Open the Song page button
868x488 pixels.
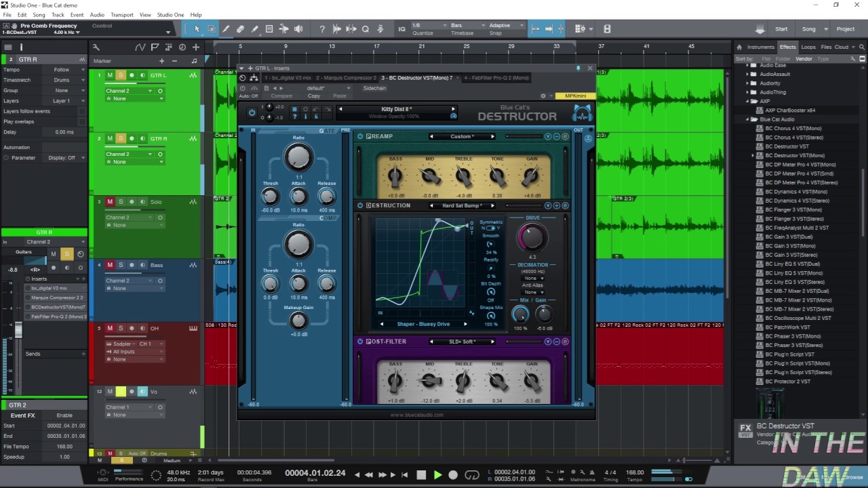pyautogui.click(x=809, y=29)
